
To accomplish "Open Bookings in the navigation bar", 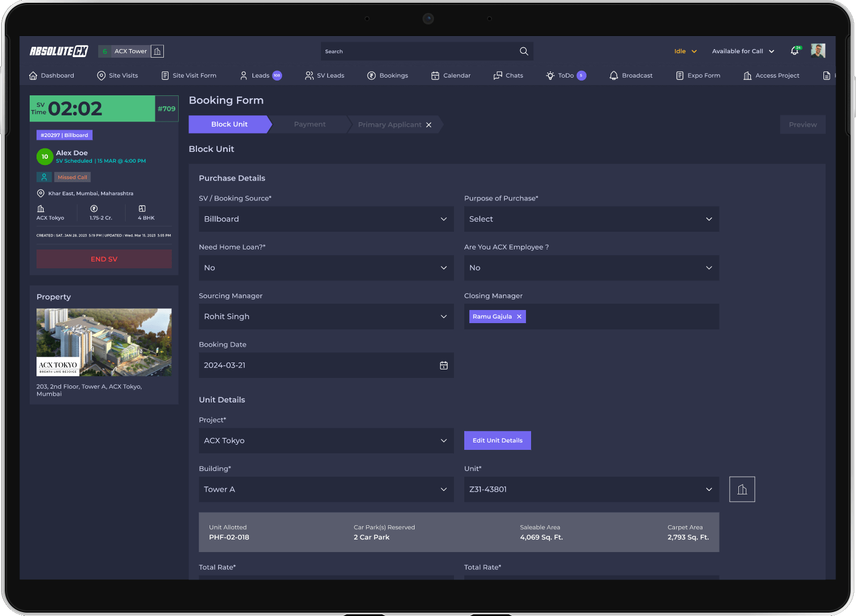I will click(388, 75).
